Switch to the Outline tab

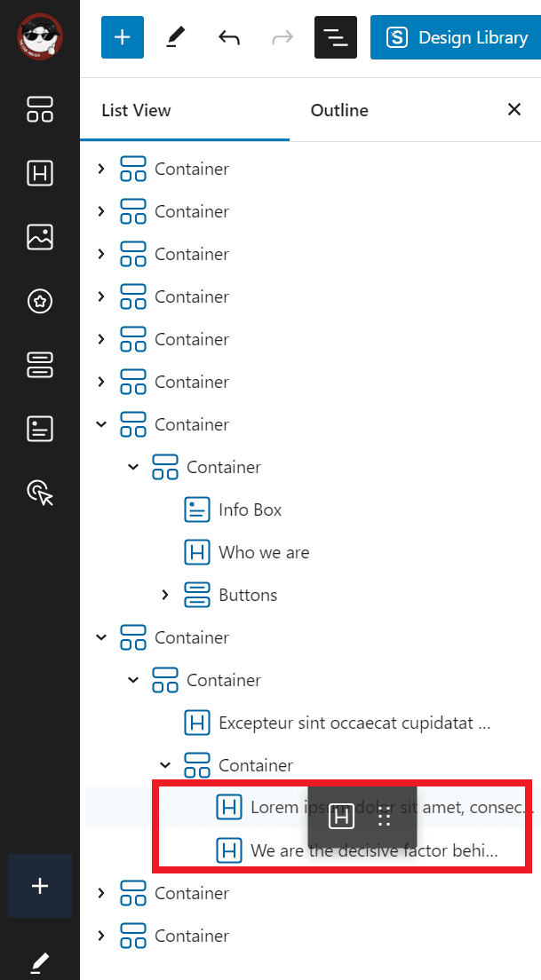[339, 111]
